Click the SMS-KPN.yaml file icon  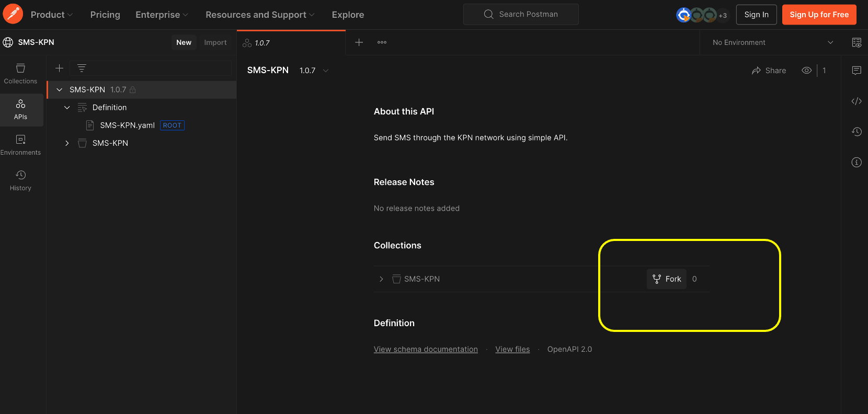click(90, 125)
